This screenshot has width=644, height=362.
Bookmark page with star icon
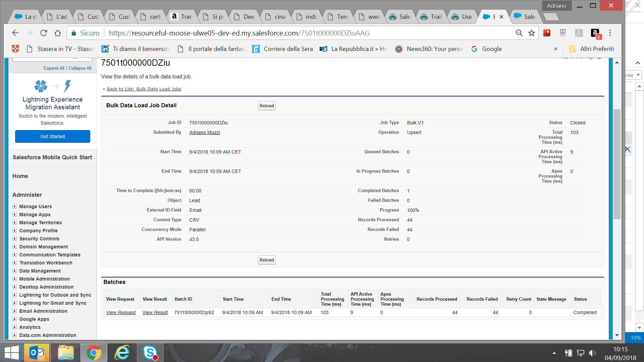click(532, 33)
